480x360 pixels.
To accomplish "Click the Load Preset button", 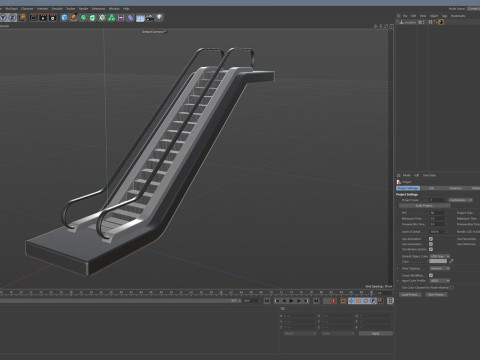I will tap(410, 295).
